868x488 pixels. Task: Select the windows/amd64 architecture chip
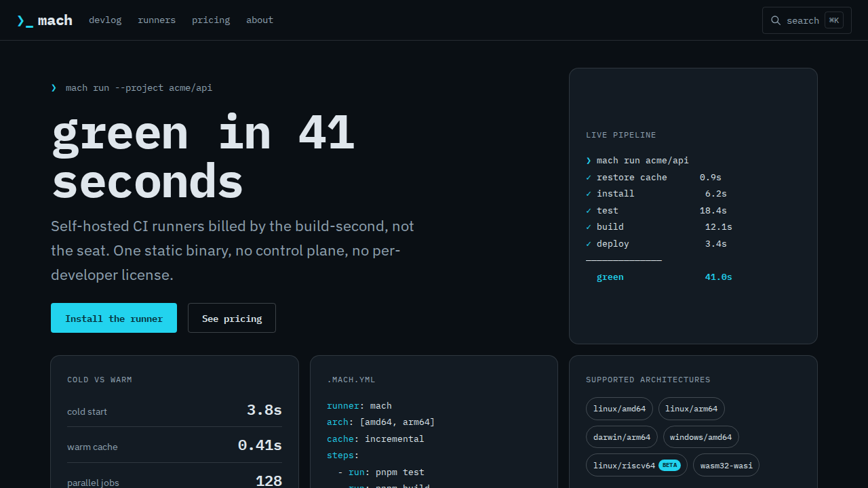pyautogui.click(x=701, y=437)
